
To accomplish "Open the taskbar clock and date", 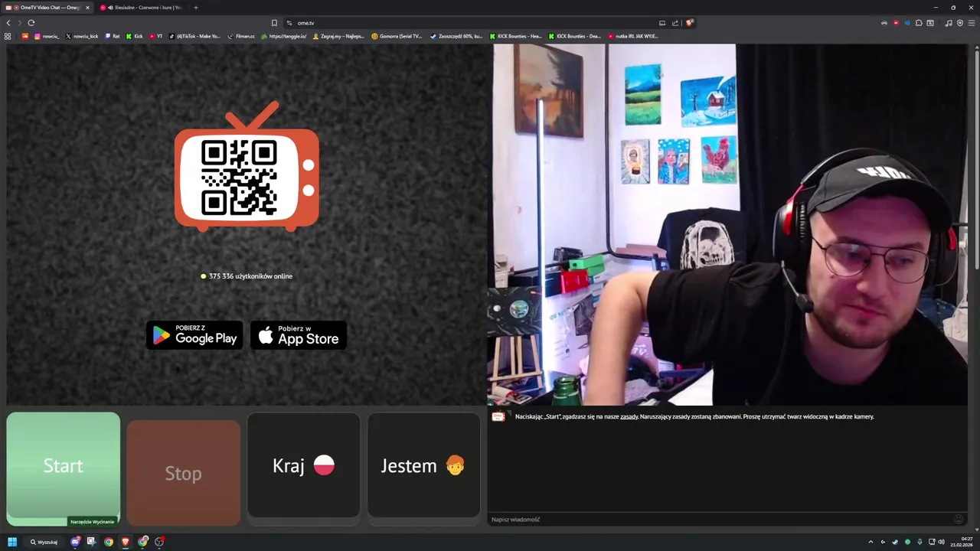I will pyautogui.click(x=962, y=542).
